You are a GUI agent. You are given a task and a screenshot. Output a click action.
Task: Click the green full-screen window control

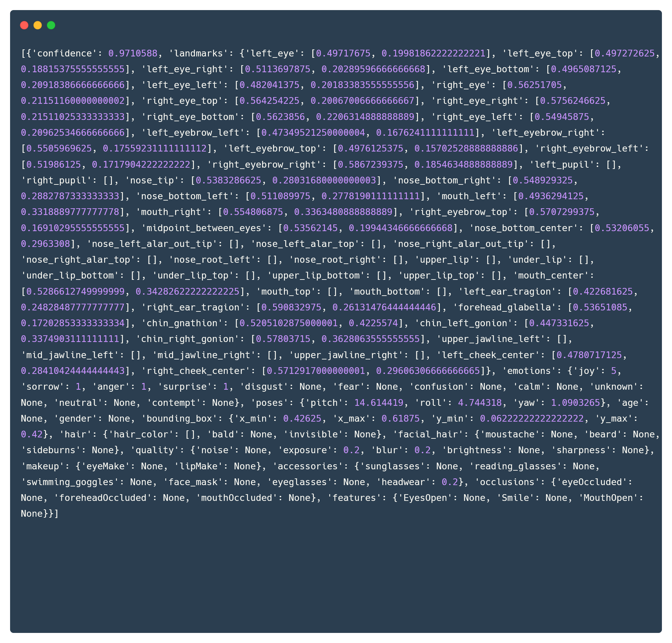pyautogui.click(x=50, y=25)
